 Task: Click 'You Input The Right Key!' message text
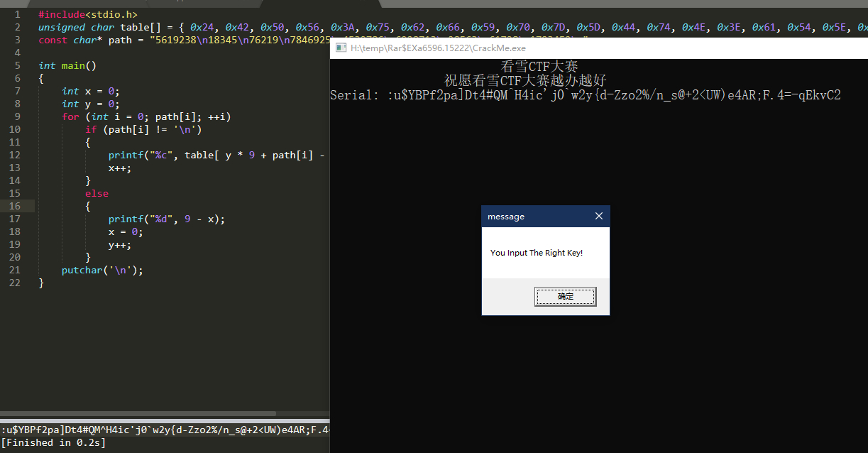(537, 253)
